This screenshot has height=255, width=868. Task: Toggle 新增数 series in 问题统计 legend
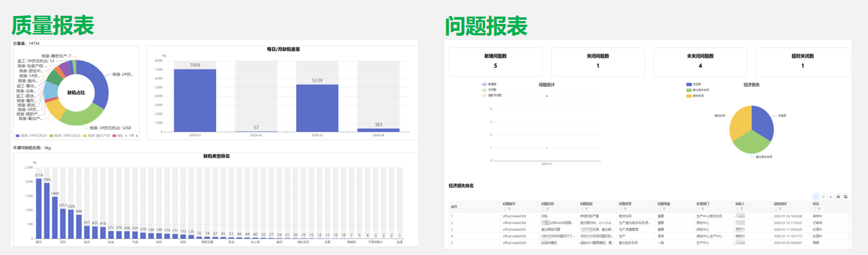click(485, 84)
